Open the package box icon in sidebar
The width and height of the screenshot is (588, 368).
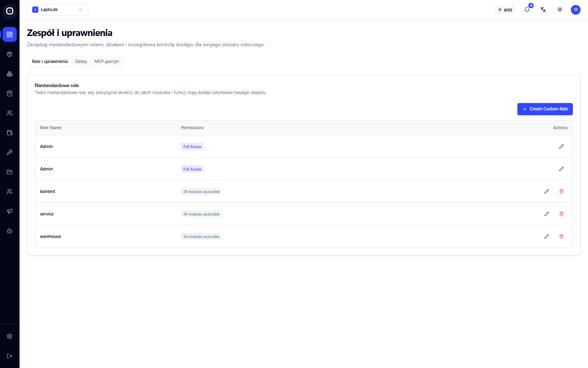10,54
